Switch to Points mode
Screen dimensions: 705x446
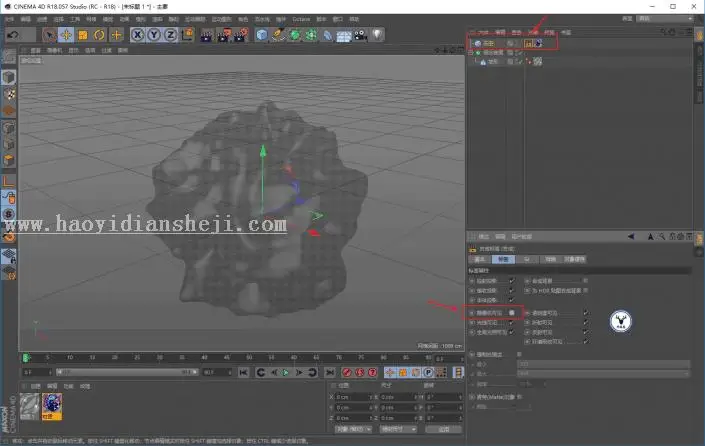coord(9,128)
